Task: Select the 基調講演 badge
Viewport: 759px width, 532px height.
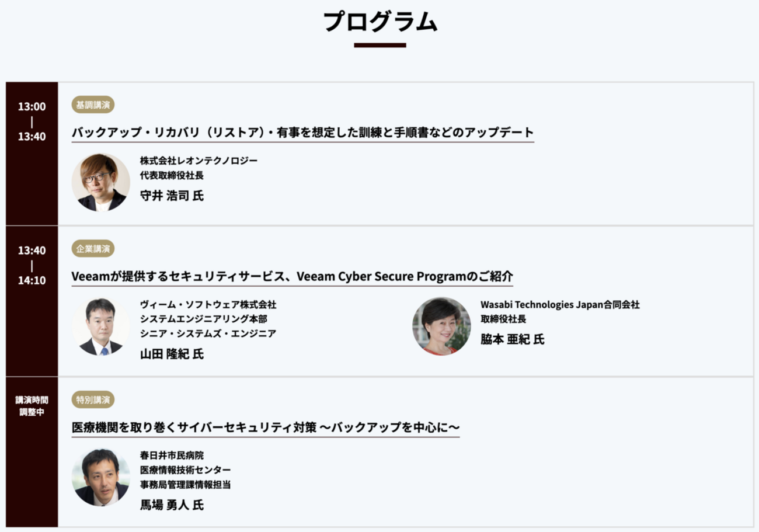Action: [x=93, y=105]
